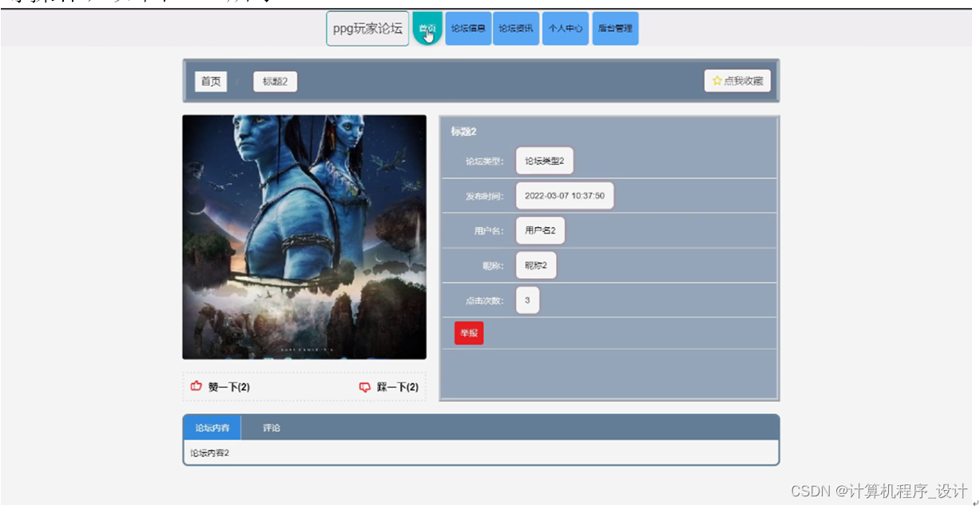This screenshot has height=506, width=980.
Task: Click the 标题2 breadcrumb
Action: point(275,82)
